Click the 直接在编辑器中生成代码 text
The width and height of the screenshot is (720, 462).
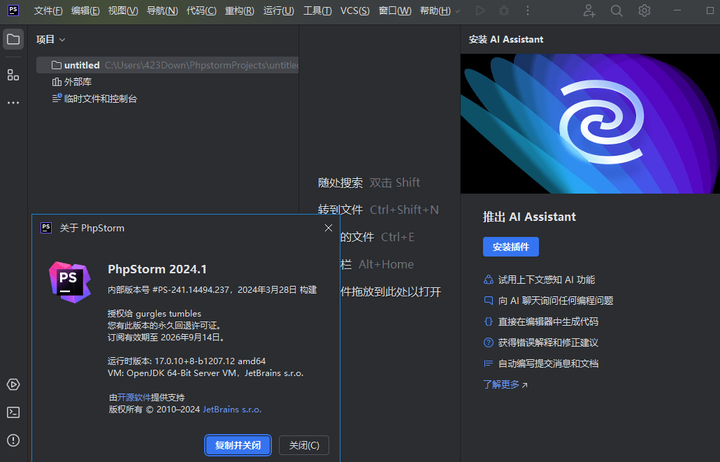coord(548,321)
